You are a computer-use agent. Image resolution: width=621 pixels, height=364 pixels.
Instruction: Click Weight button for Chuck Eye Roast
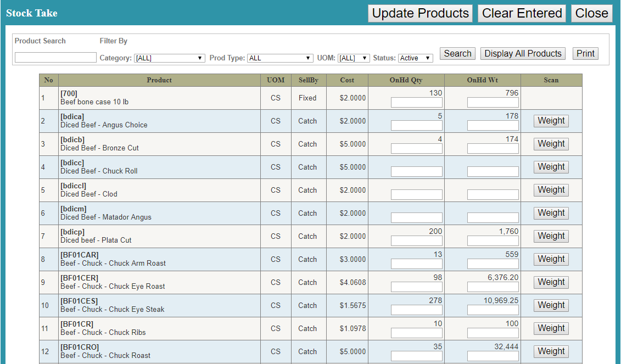[551, 282]
